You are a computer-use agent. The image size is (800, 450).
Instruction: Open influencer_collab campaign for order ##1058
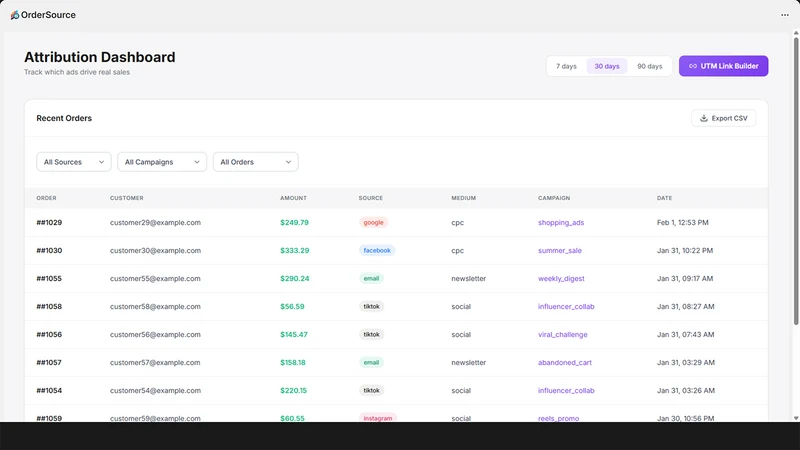[566, 307]
